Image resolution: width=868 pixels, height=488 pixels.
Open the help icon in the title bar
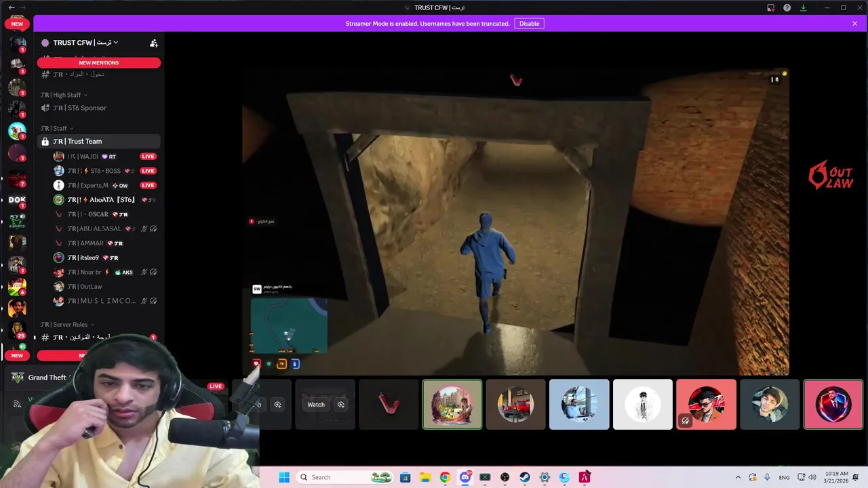pyautogui.click(x=787, y=7)
